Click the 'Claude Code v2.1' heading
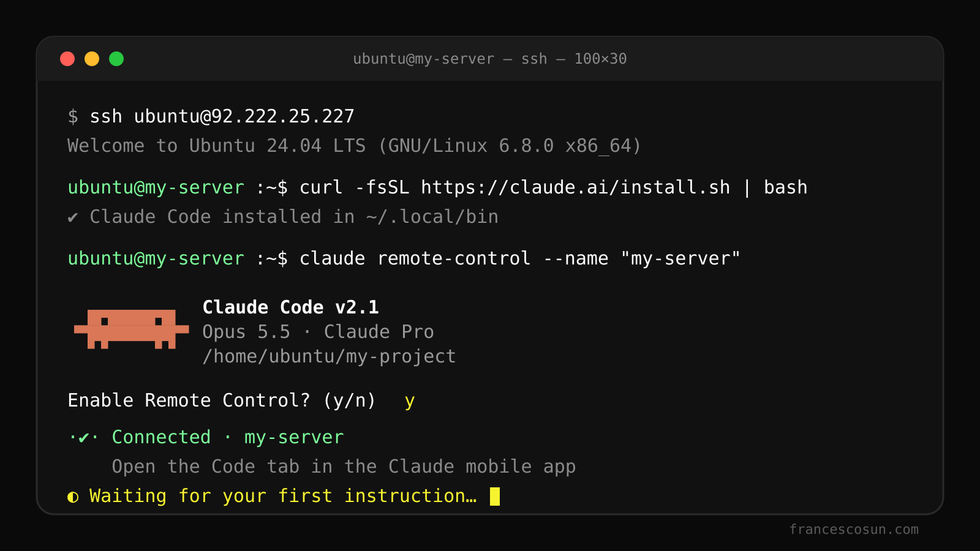Screen dimensions: 980x551 click(291, 307)
